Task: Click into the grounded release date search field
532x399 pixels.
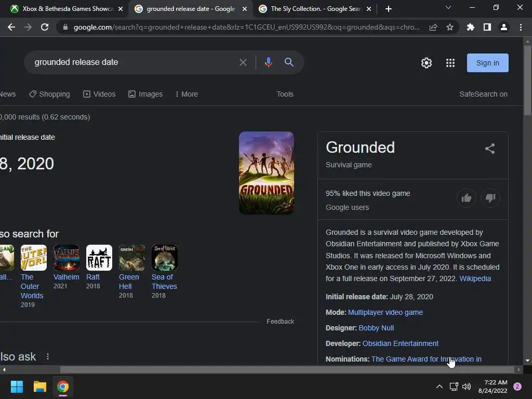Action: 132,62
